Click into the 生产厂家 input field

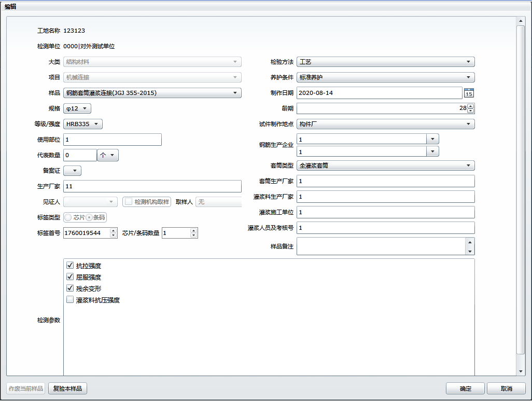pyautogui.click(x=152, y=186)
